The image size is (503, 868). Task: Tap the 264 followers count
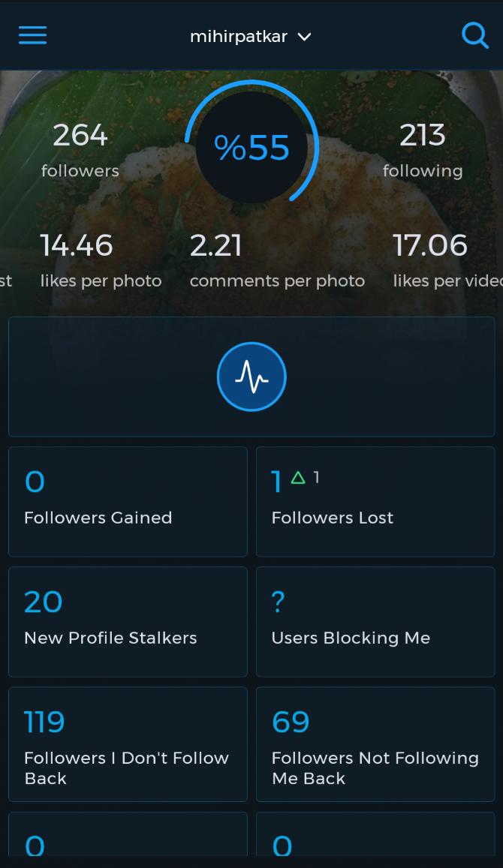(80, 149)
